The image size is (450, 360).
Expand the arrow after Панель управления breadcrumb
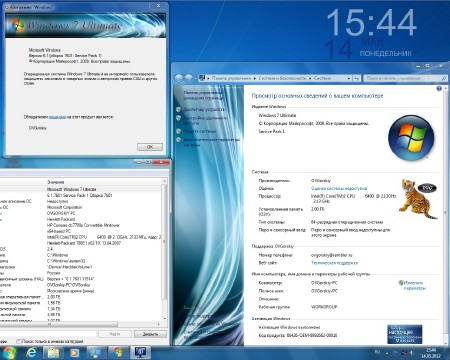(254, 78)
